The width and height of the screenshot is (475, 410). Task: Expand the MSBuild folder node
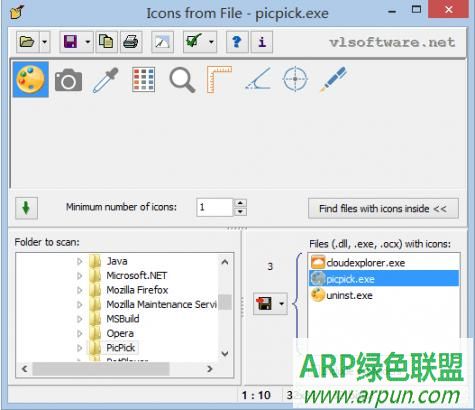pos(80,319)
